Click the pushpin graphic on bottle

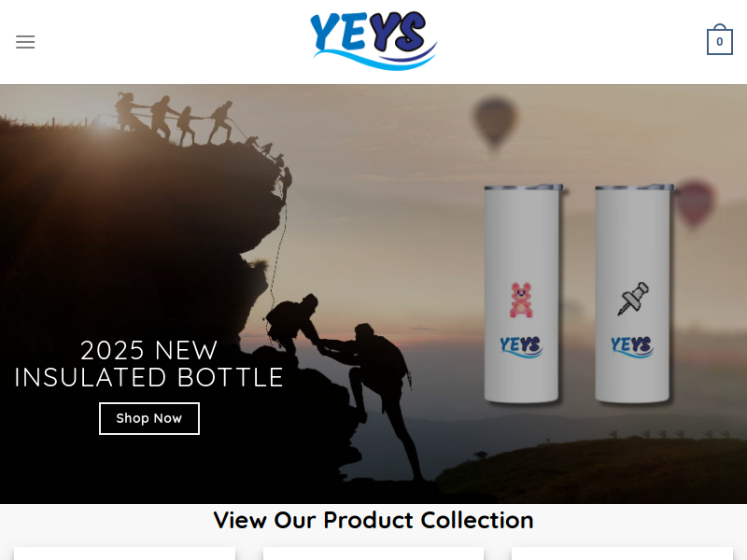(x=633, y=299)
